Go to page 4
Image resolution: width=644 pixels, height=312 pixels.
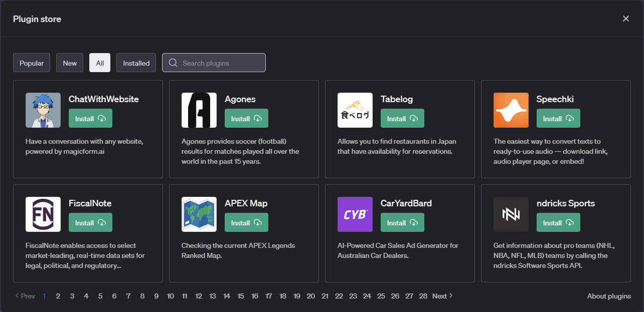pos(86,296)
